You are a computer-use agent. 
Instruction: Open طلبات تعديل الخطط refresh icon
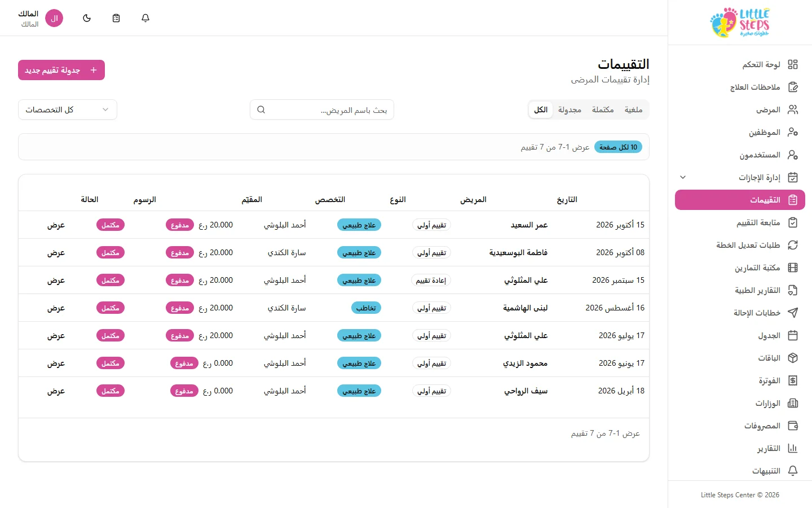click(793, 245)
